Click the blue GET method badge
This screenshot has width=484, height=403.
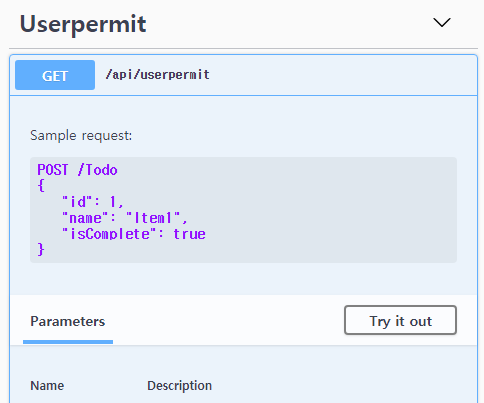coord(55,75)
